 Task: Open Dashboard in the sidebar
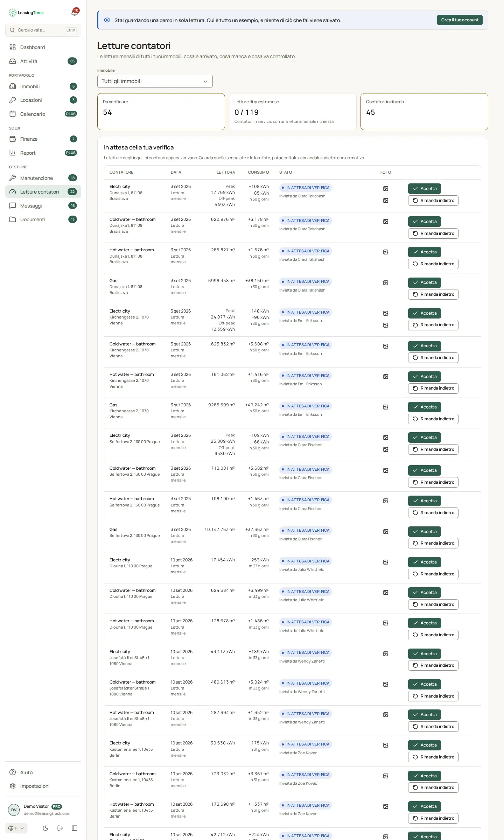click(43, 47)
